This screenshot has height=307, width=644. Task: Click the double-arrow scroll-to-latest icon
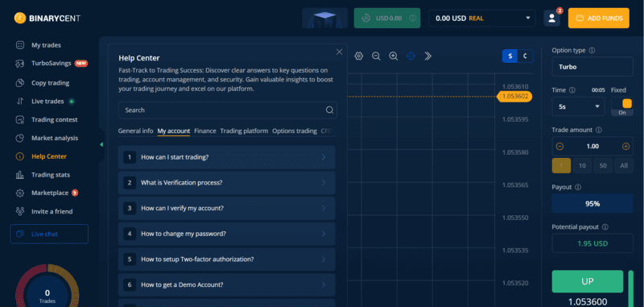pos(428,56)
